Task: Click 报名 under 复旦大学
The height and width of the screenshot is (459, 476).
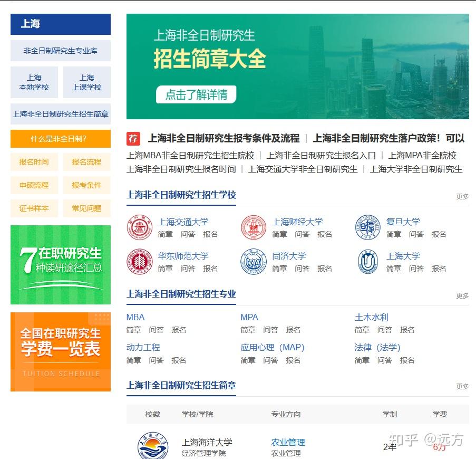Action: click(x=439, y=235)
